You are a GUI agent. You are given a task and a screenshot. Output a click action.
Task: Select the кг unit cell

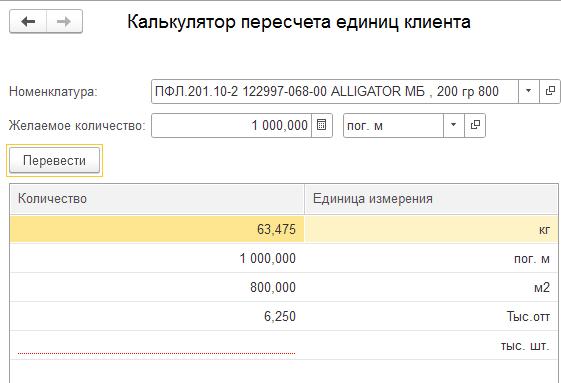click(x=431, y=229)
